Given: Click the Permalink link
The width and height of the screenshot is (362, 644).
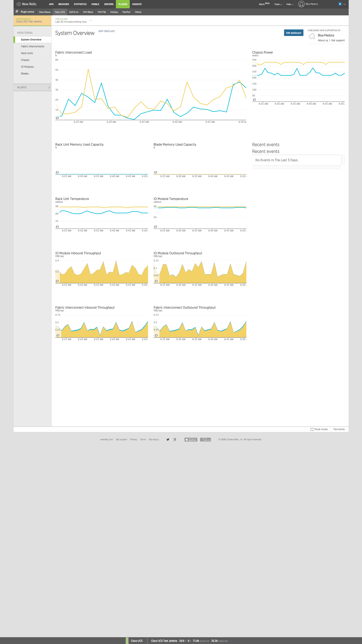Looking at the screenshot, I should 339,429.
